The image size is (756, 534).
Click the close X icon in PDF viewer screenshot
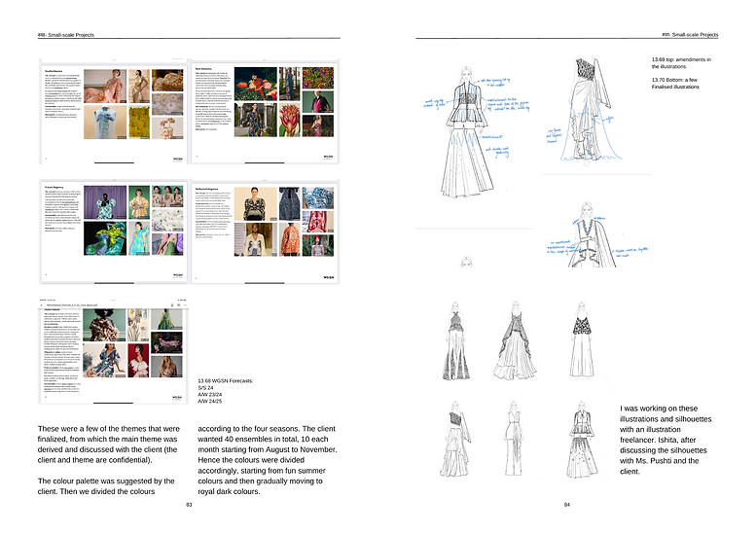click(42, 305)
